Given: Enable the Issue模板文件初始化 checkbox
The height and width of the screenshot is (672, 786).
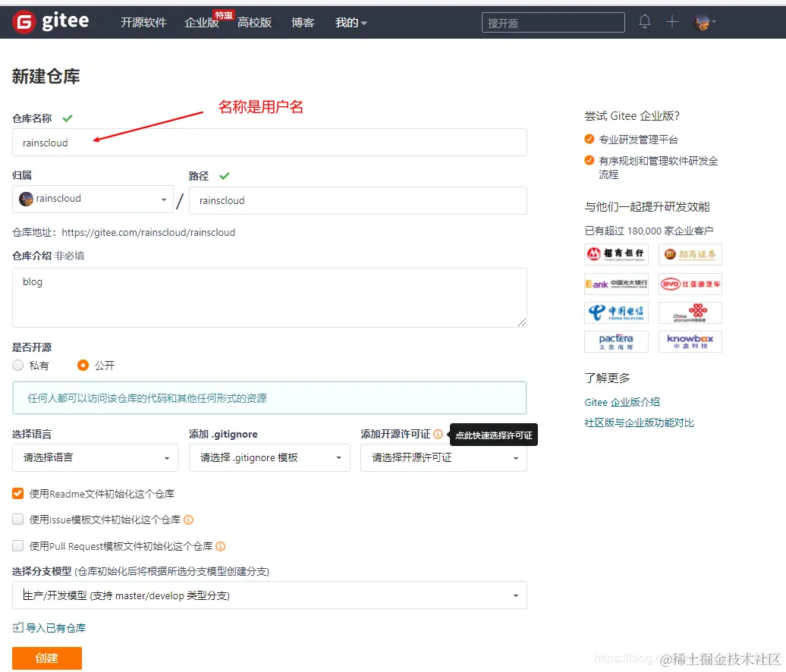Looking at the screenshot, I should [x=17, y=520].
